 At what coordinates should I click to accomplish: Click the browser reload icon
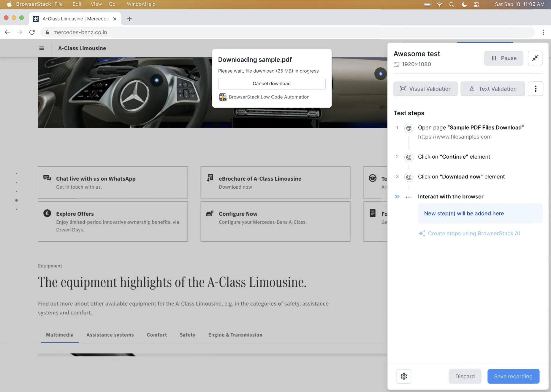click(x=32, y=32)
